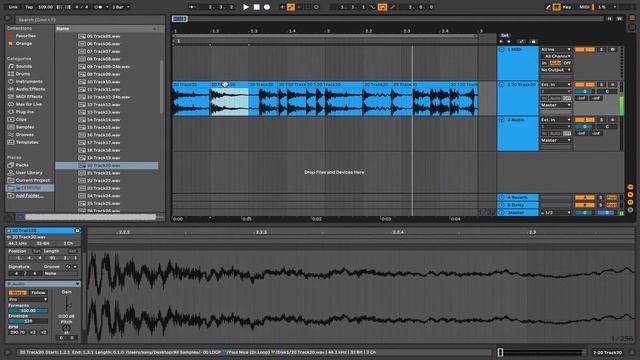The image size is (640, 360).
Task: Toggle 1 MIDI track activator
Action: [584, 49]
